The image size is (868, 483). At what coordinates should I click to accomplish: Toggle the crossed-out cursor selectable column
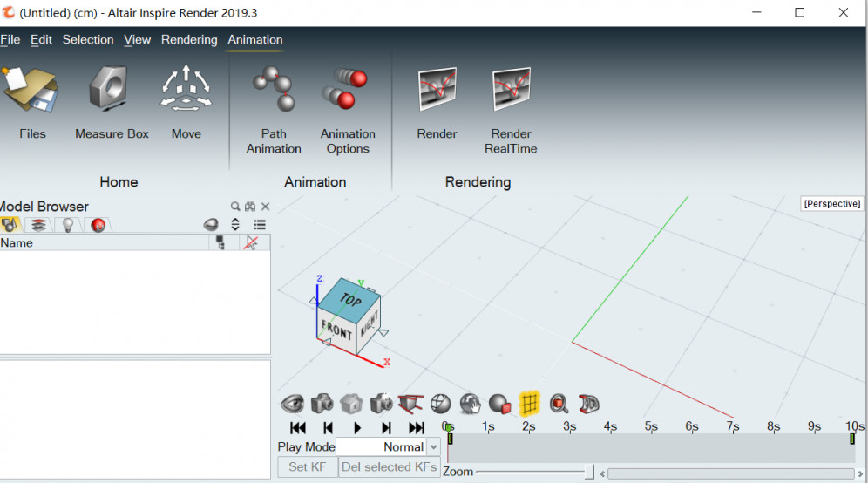(x=251, y=242)
